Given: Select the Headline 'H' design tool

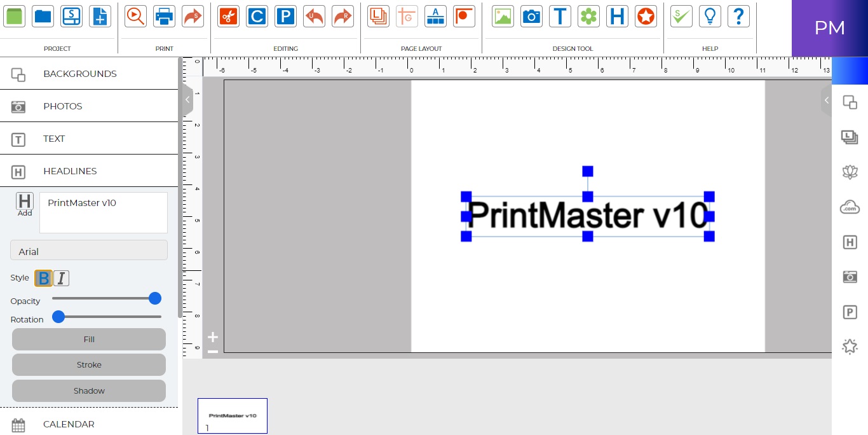Looking at the screenshot, I should click(x=617, y=16).
